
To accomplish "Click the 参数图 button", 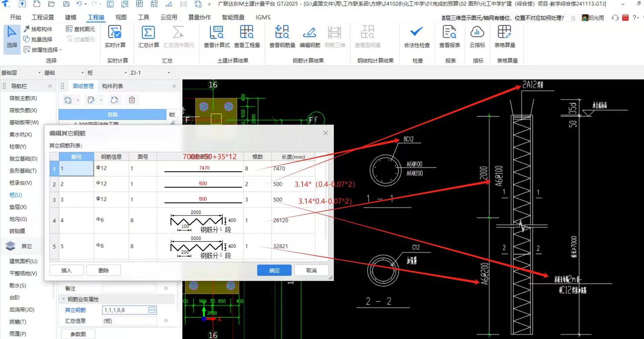I will [78, 334].
